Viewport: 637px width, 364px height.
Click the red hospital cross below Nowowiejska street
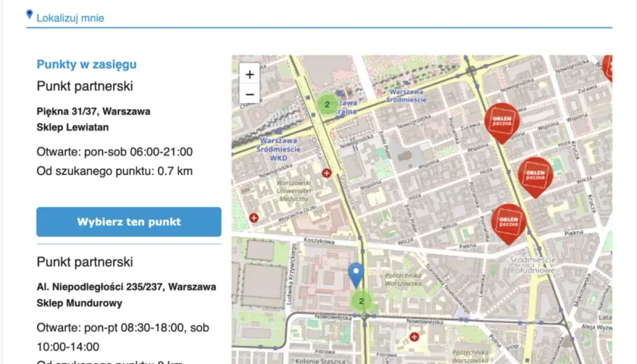point(414,337)
